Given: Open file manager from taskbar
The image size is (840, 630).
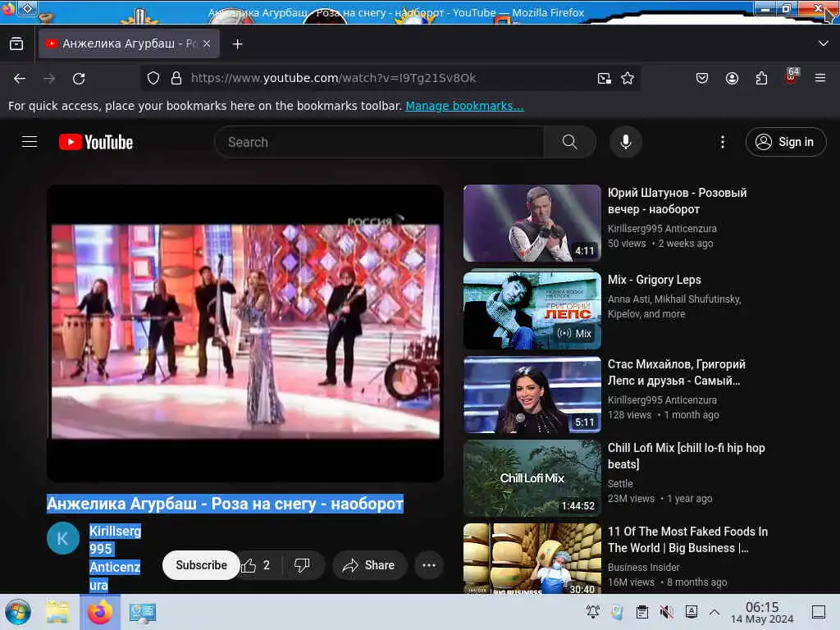Looking at the screenshot, I should (57, 612).
